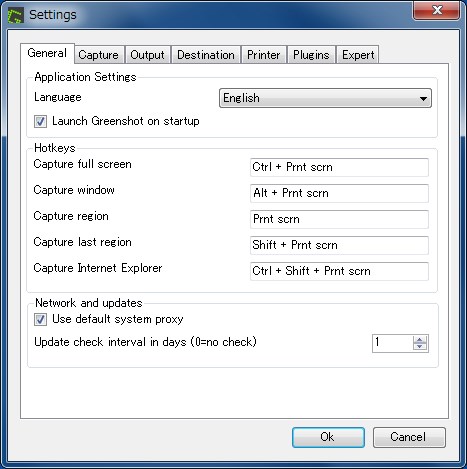Close the Settings dialog window

437,11
